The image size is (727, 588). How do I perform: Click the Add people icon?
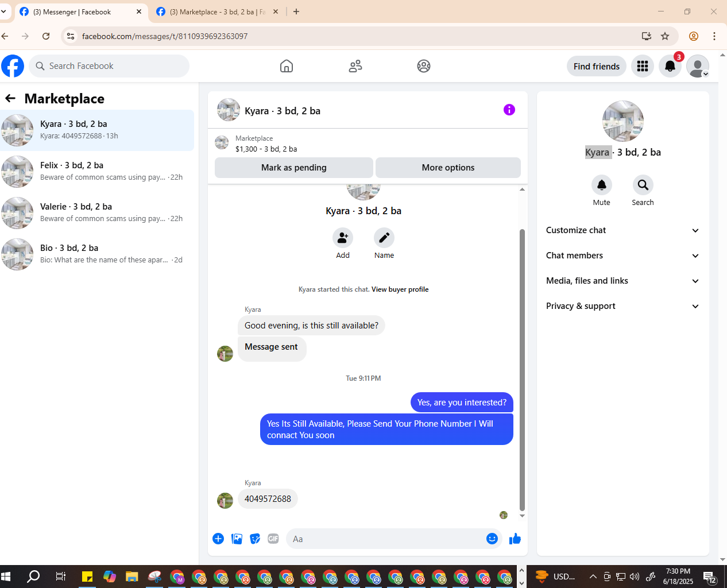pos(343,238)
